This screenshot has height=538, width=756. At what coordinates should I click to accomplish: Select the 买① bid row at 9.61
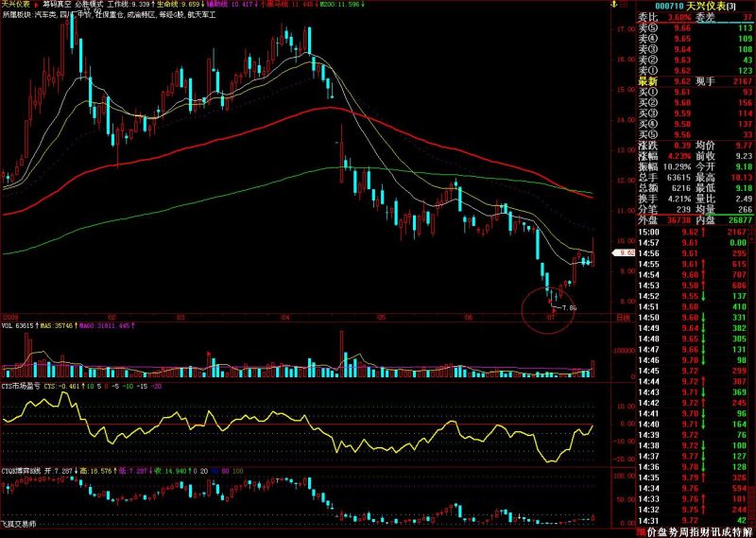696,92
